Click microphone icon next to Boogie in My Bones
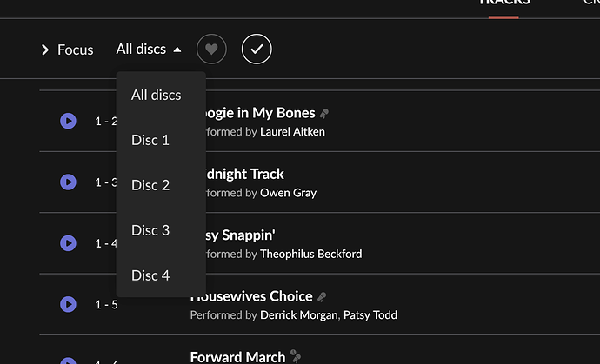Viewport: 600px width, 364px height. [324, 113]
